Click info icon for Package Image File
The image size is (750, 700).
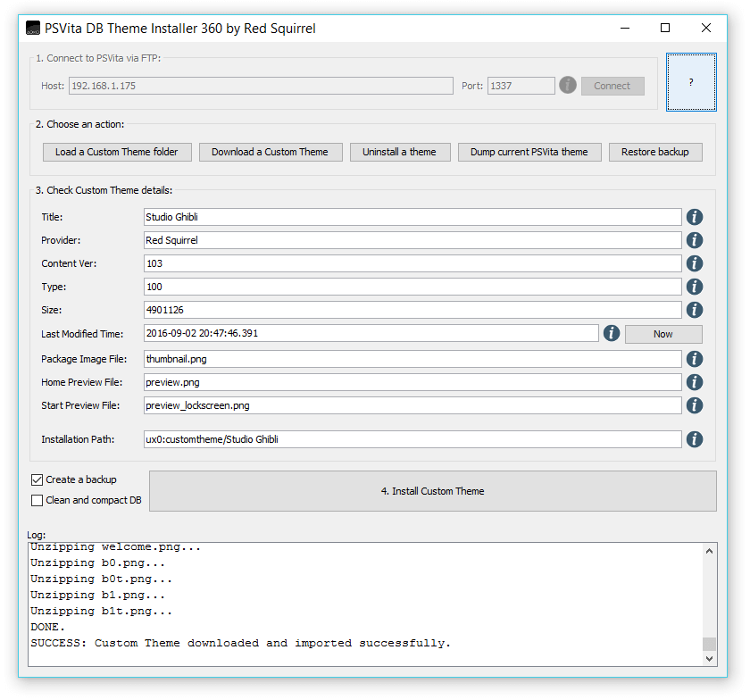pos(695,359)
